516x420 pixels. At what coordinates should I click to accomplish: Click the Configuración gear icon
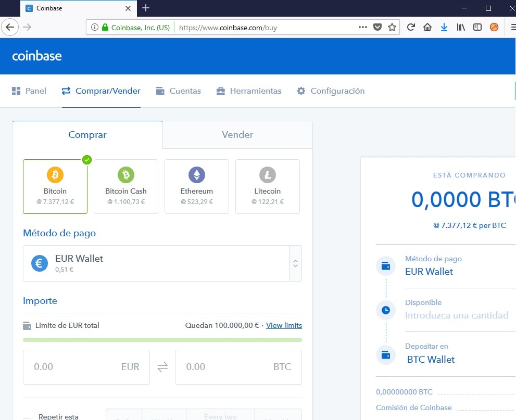(301, 90)
